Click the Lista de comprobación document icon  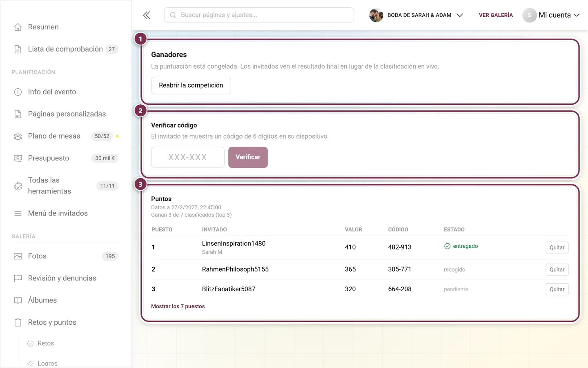coord(18,49)
